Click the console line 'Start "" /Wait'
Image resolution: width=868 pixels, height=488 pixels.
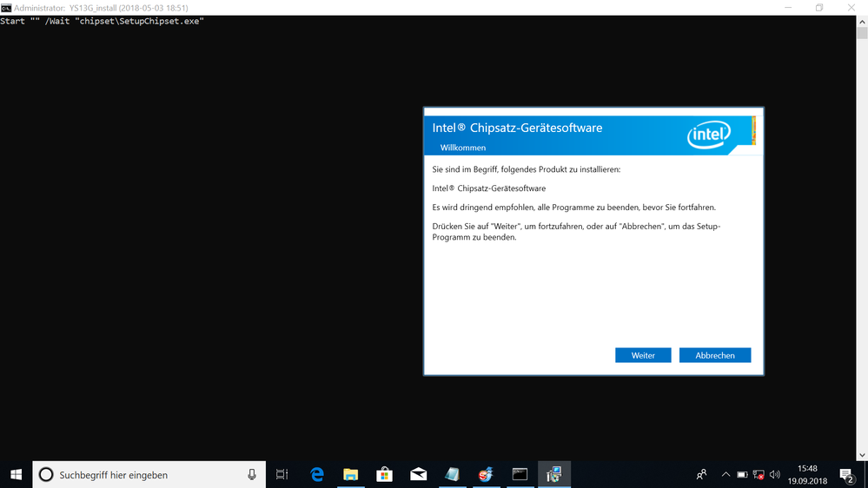point(102,21)
